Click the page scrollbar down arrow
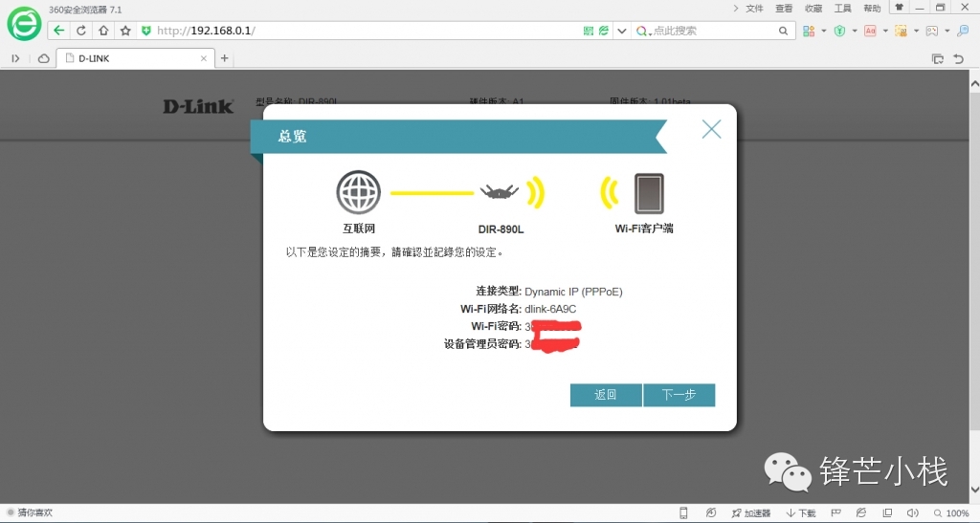Image resolution: width=980 pixels, height=523 pixels. click(x=974, y=490)
